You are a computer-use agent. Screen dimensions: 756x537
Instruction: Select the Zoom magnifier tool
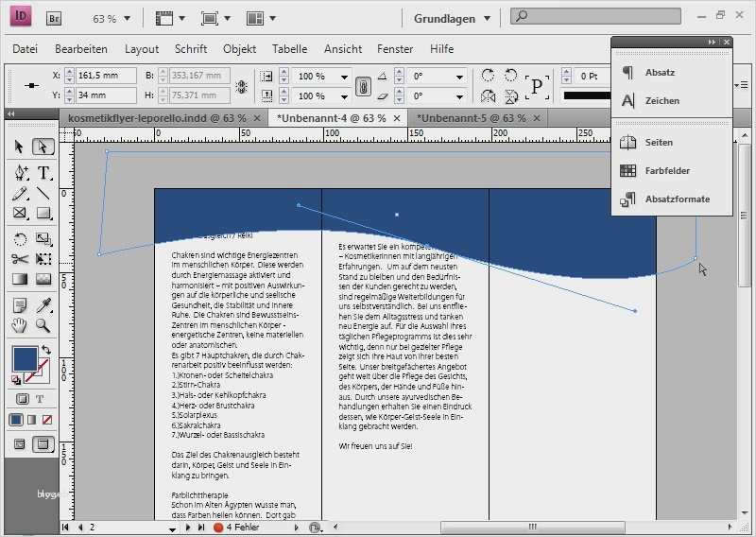point(43,326)
